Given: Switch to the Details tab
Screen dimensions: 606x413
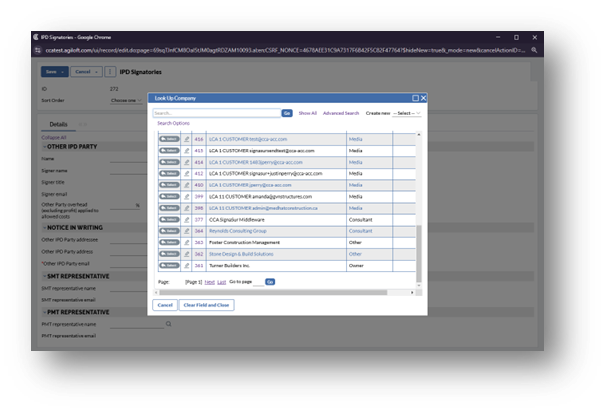Looking at the screenshot, I should (57, 125).
